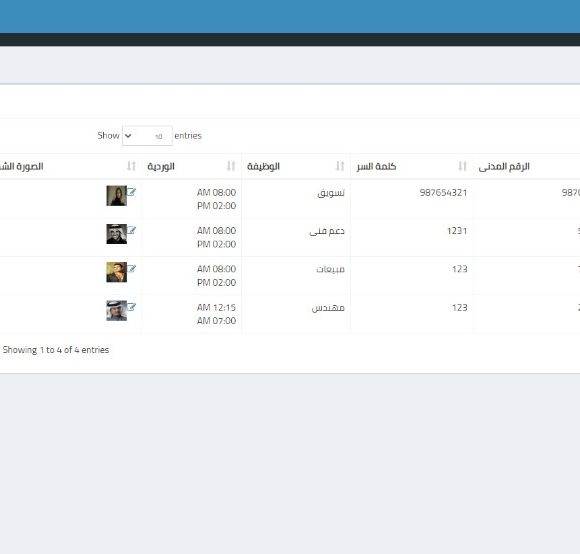
Task: Click the الرقم المدنى column header
Action: pos(504,167)
